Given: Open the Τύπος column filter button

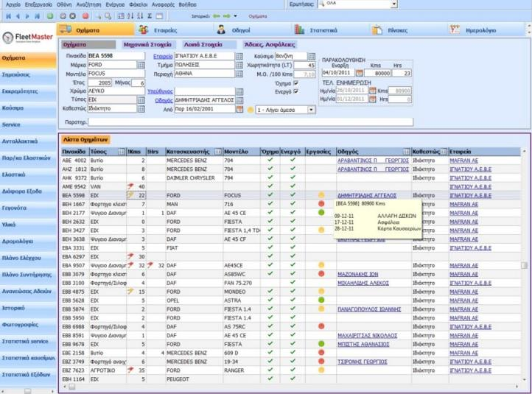Looking at the screenshot, I should (x=121, y=152).
